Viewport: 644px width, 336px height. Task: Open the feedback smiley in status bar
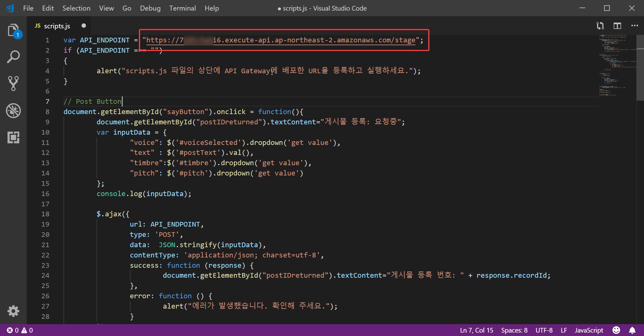616,330
